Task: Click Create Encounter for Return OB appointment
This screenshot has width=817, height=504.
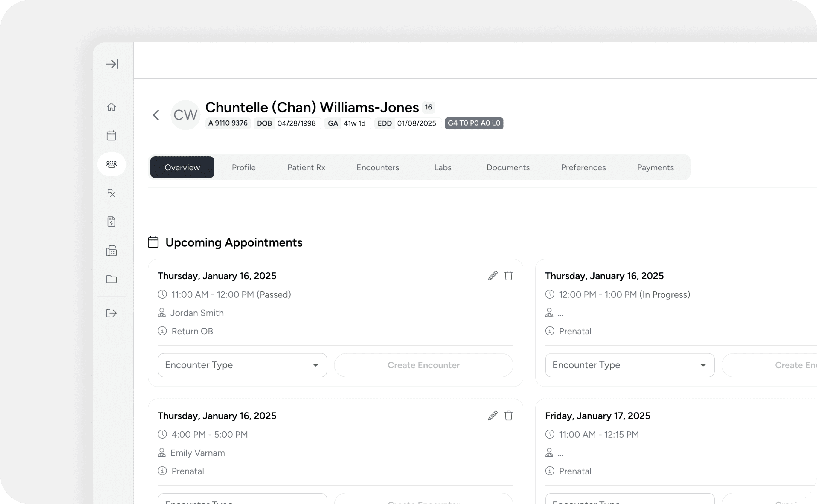Action: [x=423, y=365]
